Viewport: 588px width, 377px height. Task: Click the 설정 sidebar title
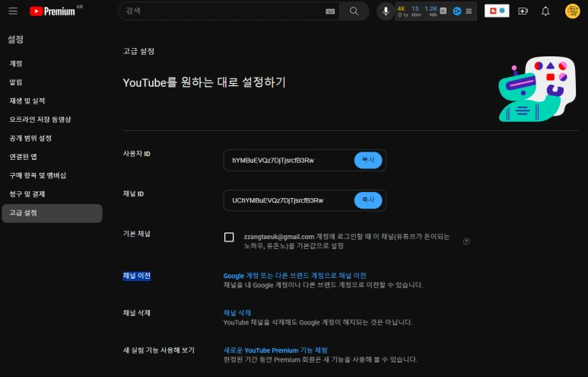coord(16,40)
